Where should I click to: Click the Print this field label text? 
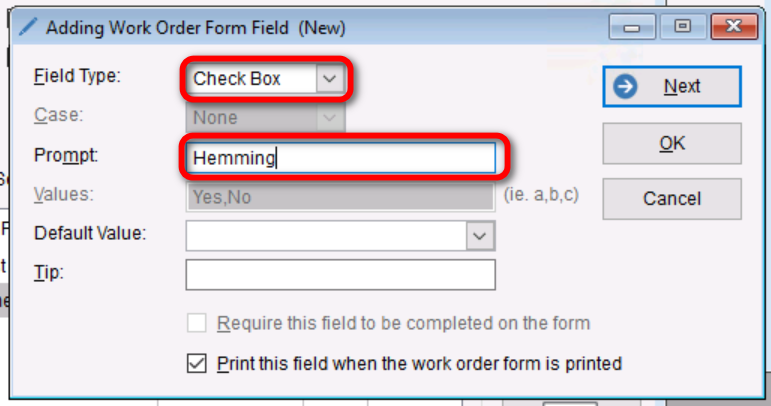pyautogui.click(x=419, y=363)
